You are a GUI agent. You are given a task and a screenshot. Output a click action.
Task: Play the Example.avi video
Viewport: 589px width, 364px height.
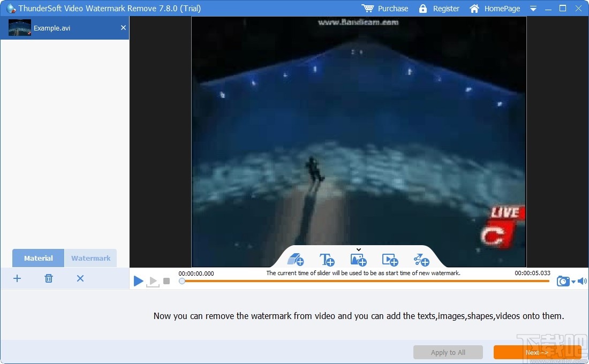(138, 280)
